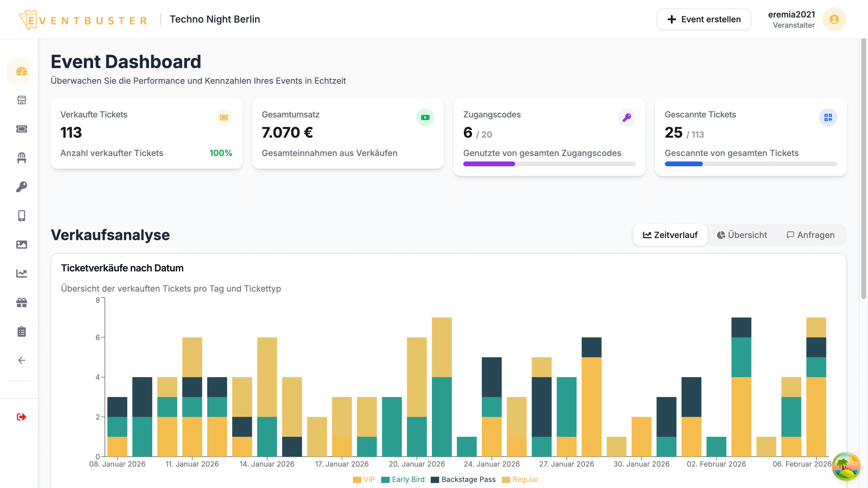Open the mobile app section via phone icon
Screen dimensions: 868x488
[x=22, y=216]
